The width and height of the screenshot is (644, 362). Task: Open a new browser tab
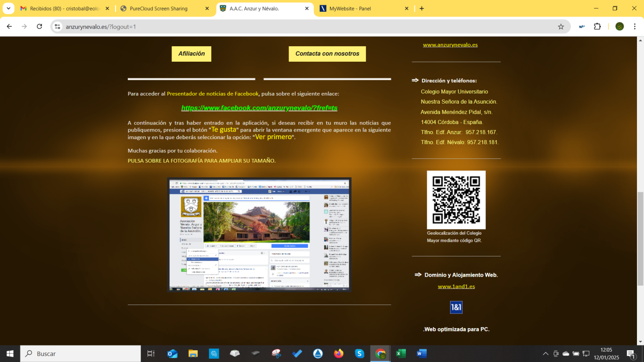click(421, 8)
